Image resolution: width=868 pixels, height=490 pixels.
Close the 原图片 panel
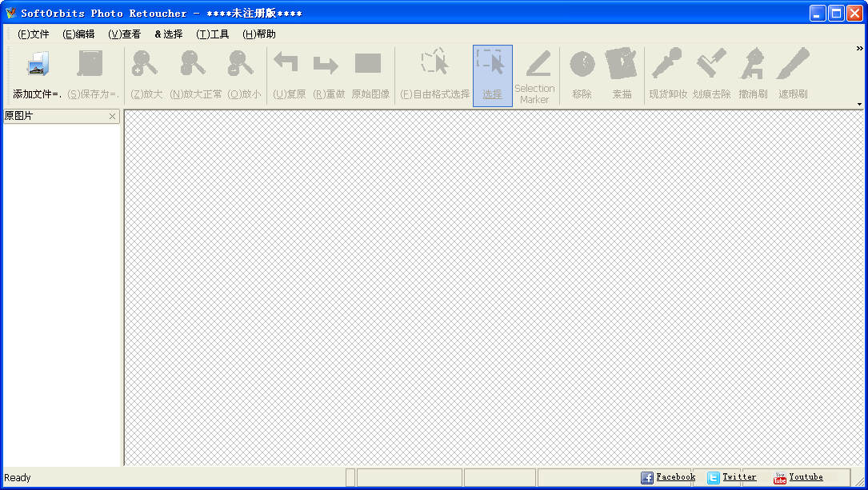point(112,116)
